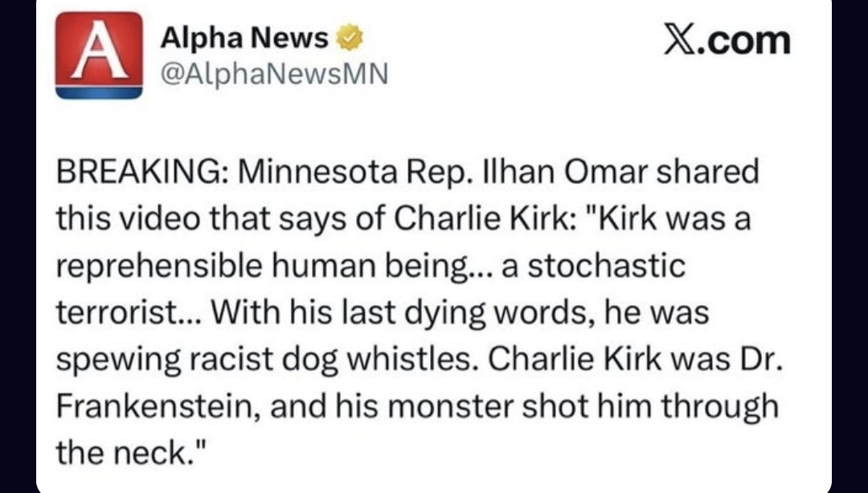The height and width of the screenshot is (493, 868).
Task: Click the closing words the neck
Action: [x=127, y=453]
